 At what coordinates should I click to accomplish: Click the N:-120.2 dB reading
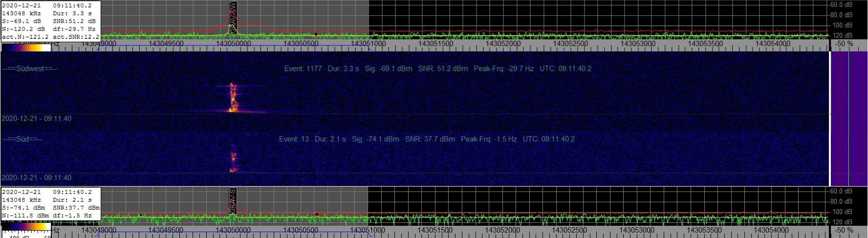pos(23,29)
